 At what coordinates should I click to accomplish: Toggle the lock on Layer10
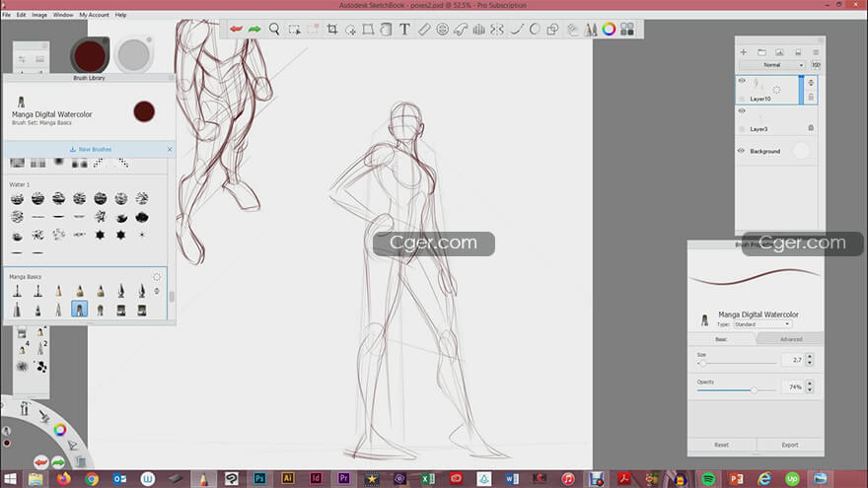pos(811,97)
